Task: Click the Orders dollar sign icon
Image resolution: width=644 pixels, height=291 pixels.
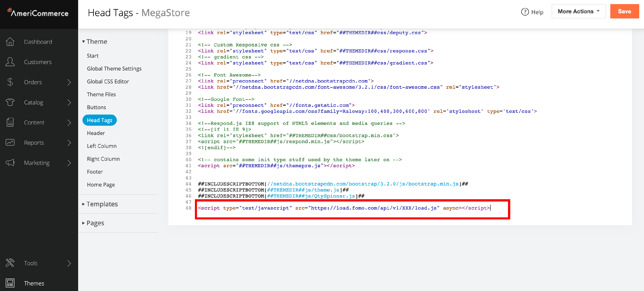Action: pos(10,82)
